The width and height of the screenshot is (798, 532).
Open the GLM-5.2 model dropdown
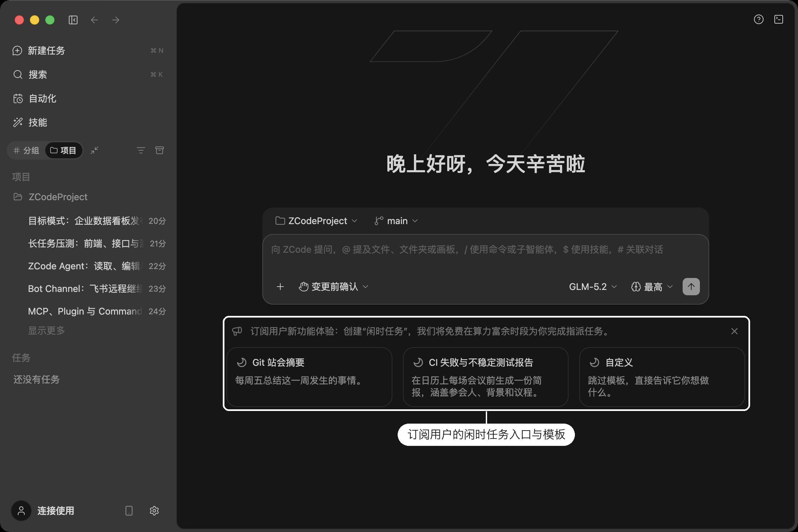[x=593, y=287]
